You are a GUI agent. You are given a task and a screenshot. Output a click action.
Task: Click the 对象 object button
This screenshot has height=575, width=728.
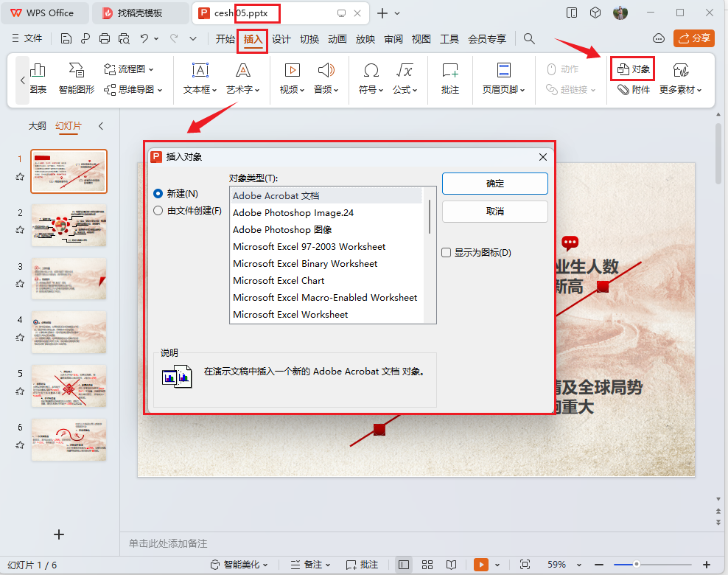coord(633,69)
